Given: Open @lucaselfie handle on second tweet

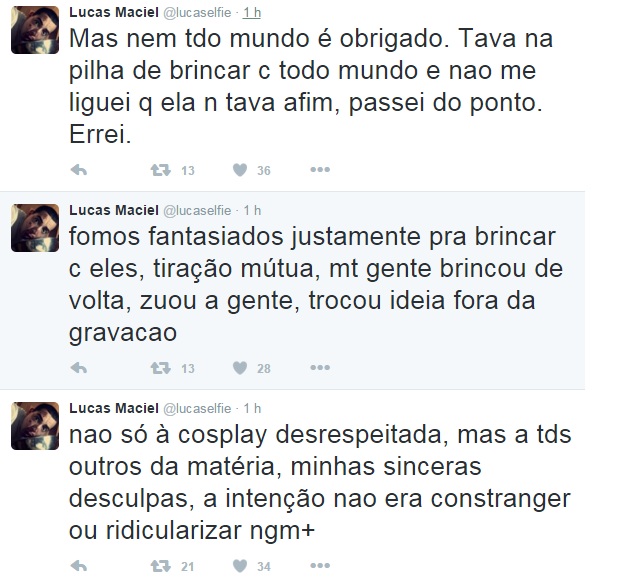Looking at the screenshot, I should point(197,210).
